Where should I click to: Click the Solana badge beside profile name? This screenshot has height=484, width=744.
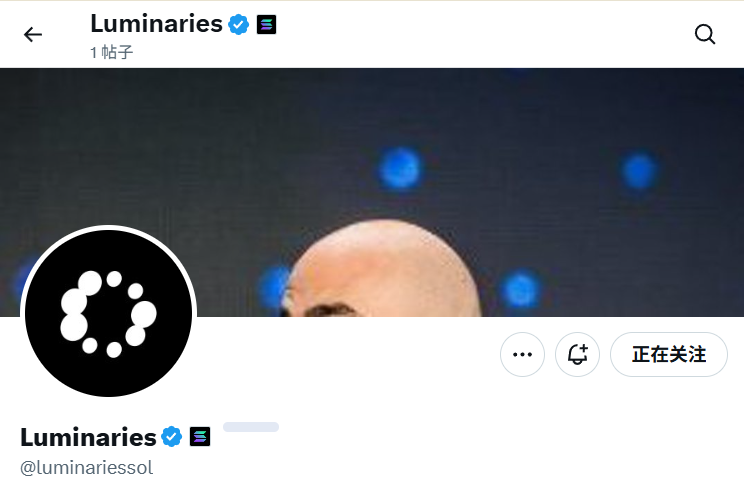[x=200, y=437]
